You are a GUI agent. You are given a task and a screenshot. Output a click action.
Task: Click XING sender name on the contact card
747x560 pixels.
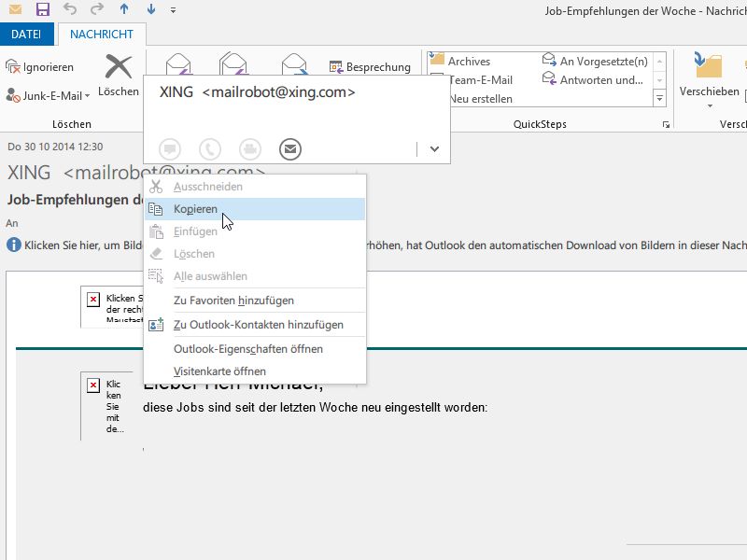176,91
